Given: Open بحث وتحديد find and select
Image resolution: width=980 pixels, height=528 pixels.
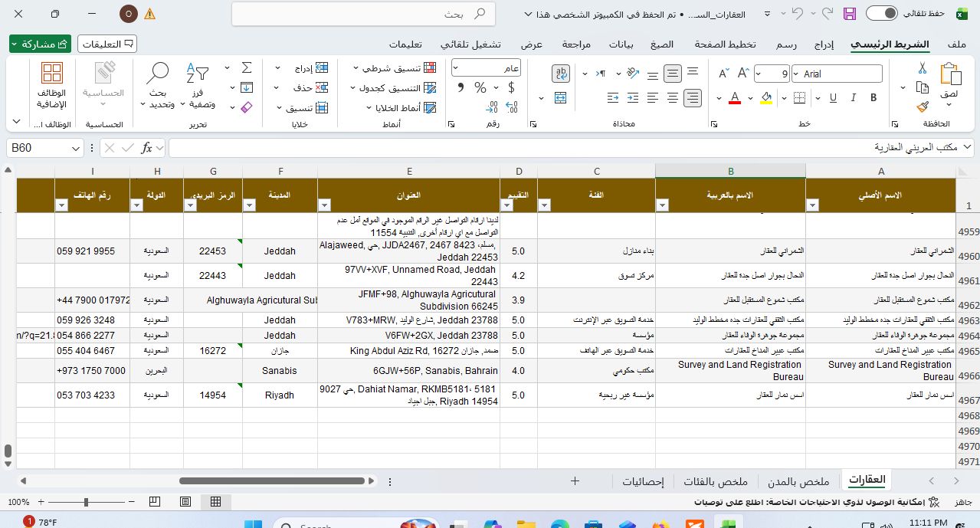Looking at the screenshot, I should coord(158,86).
